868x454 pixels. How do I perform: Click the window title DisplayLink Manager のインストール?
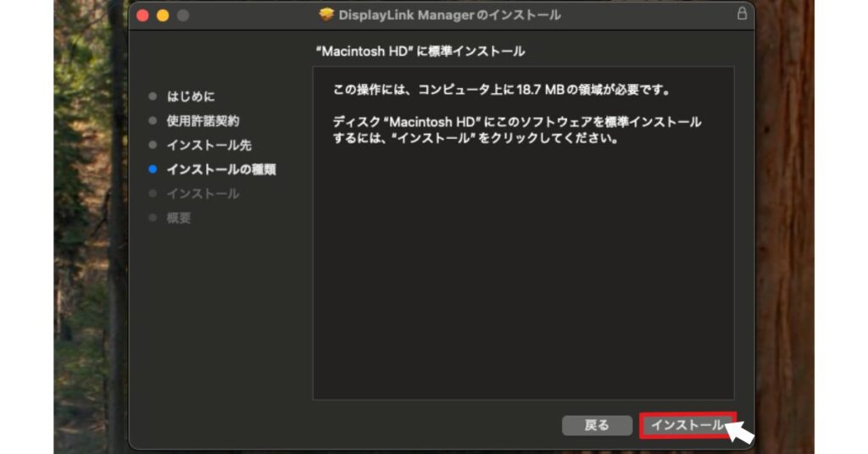[x=449, y=15]
